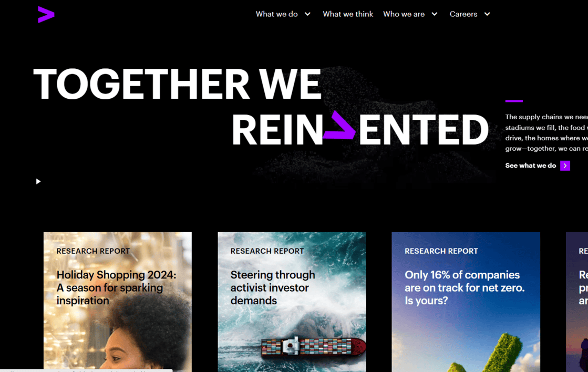Viewport: 588px width, 372px height.
Task: Follow the See what we do link
Action: tap(530, 166)
